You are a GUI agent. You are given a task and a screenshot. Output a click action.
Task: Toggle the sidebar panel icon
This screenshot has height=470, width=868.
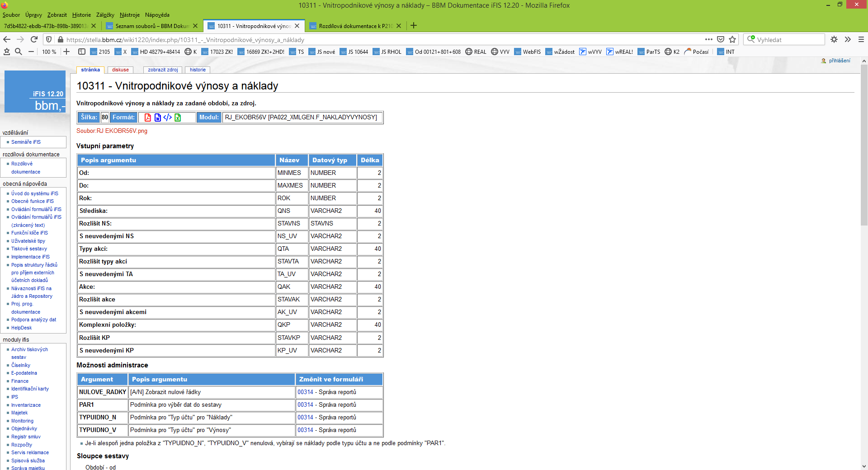pos(82,52)
